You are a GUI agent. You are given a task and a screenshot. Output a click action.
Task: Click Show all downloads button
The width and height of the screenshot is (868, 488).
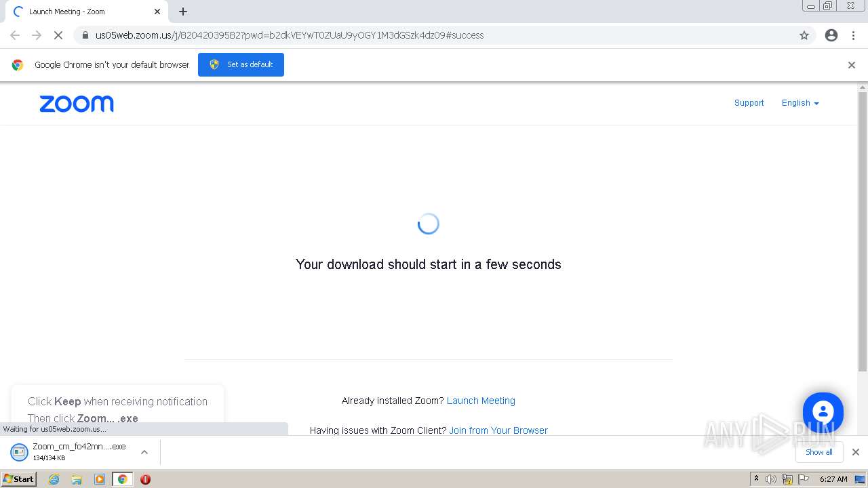tap(819, 452)
